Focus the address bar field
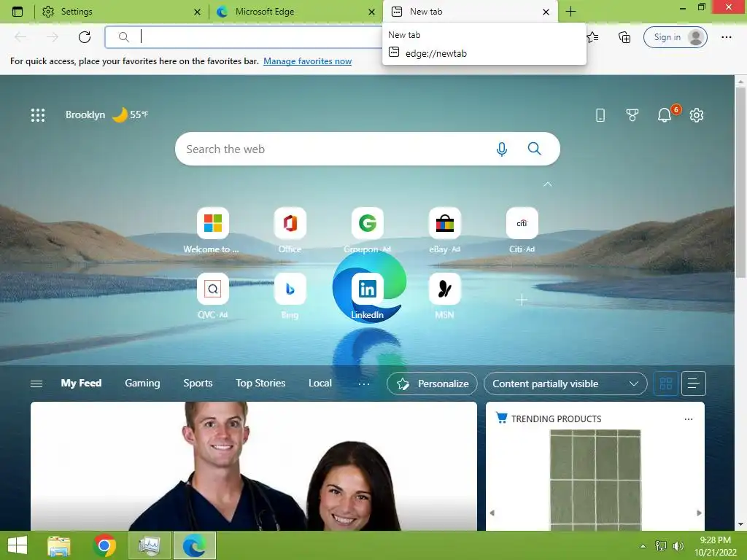The image size is (747, 560). [243, 36]
